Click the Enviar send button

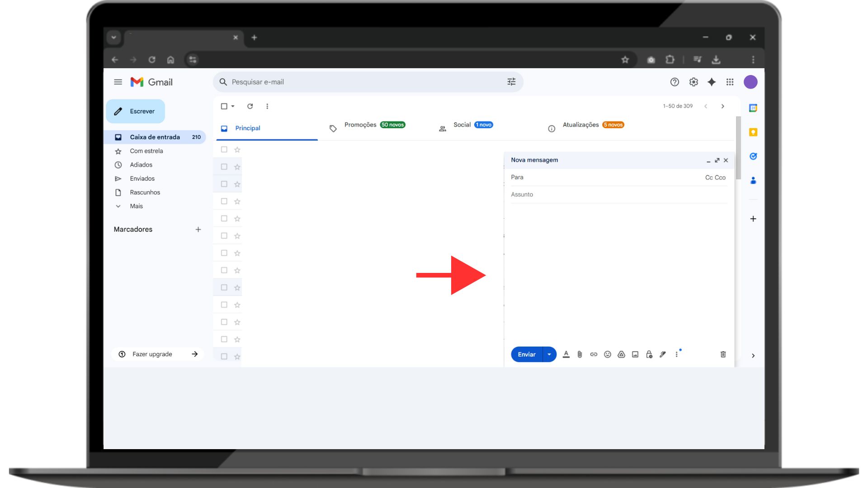coord(526,354)
